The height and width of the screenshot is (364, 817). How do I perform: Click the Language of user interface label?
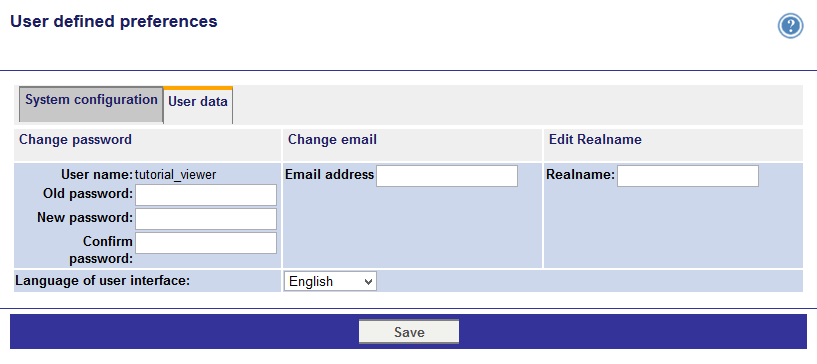tap(102, 281)
